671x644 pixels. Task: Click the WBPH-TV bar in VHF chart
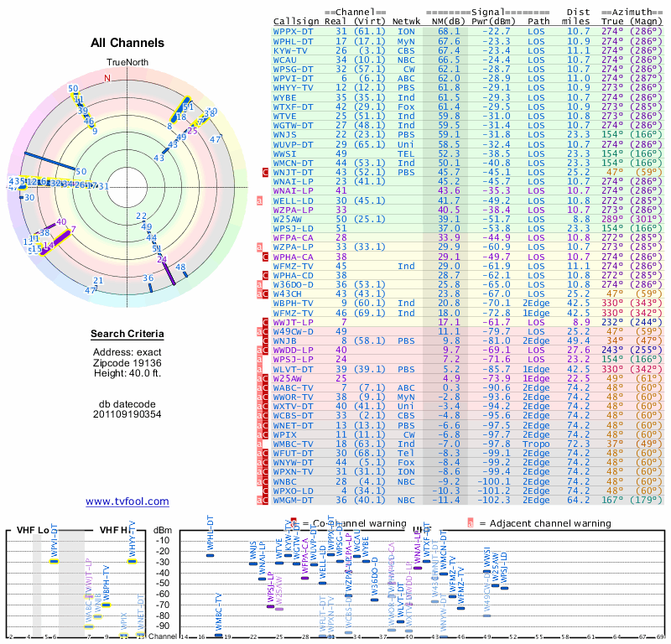tap(106, 605)
